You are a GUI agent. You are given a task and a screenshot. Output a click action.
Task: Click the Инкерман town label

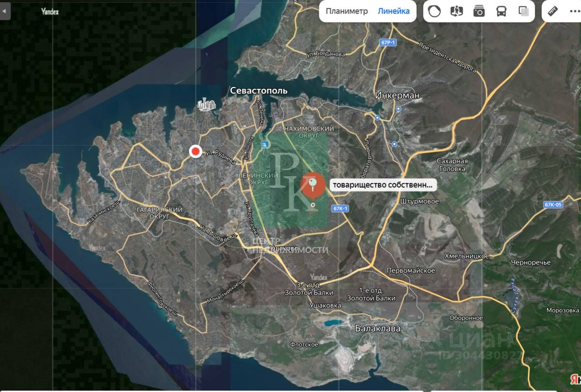397,96
